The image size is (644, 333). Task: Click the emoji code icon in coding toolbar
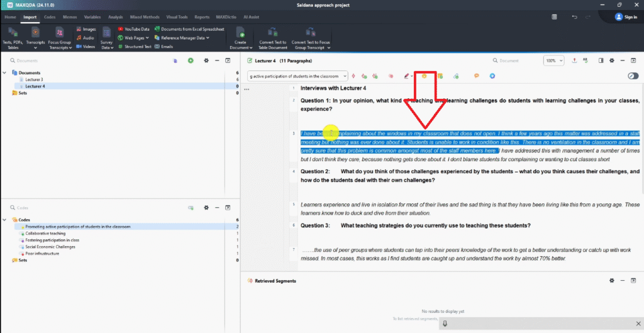pos(425,76)
